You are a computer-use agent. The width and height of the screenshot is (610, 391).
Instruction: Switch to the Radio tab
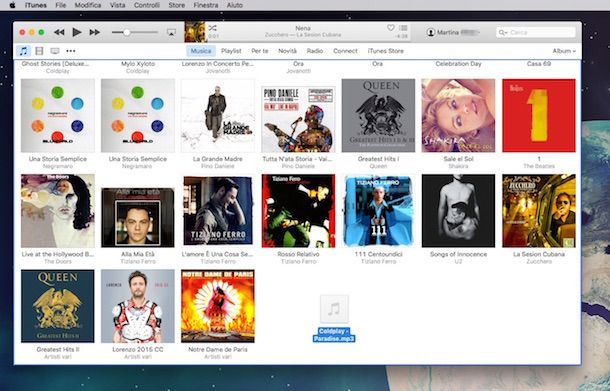click(x=315, y=51)
